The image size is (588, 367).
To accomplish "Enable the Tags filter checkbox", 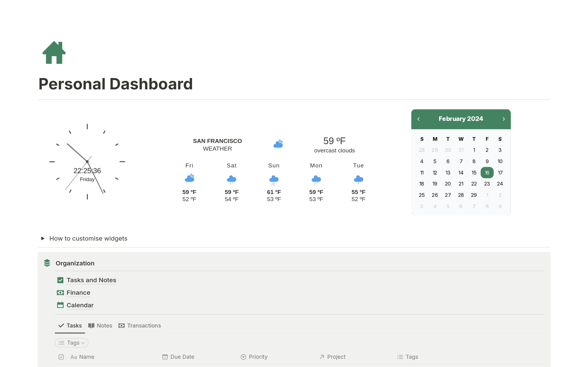I will tap(71, 343).
